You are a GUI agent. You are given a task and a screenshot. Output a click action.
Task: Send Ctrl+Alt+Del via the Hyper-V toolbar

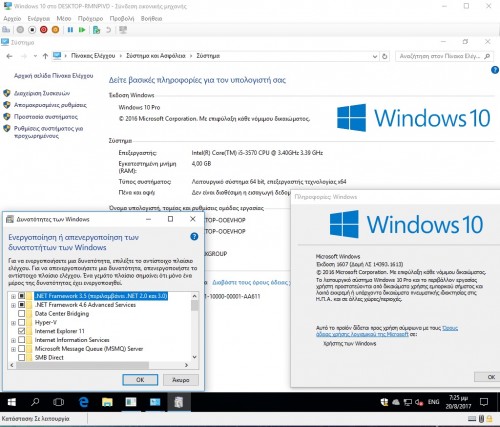coord(6,30)
